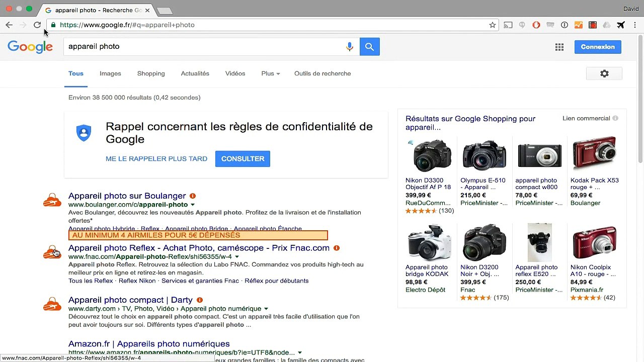
Task: Click the Olympus E-510 camera thumbnail
Action: click(484, 155)
